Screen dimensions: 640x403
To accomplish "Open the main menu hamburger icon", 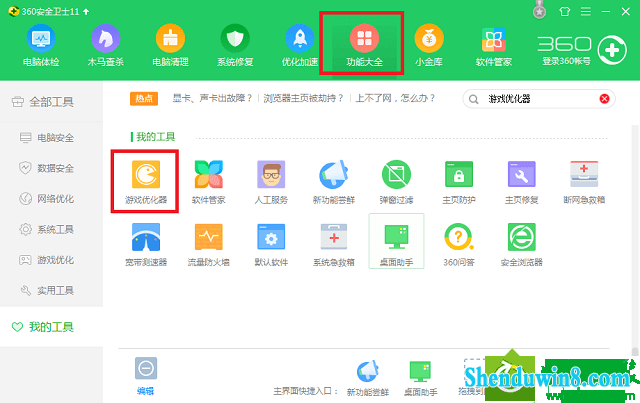I will (x=586, y=11).
